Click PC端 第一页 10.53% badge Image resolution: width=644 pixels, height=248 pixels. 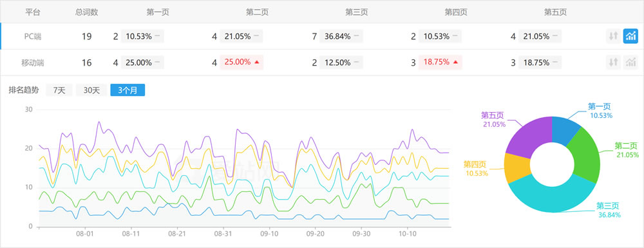(142, 36)
